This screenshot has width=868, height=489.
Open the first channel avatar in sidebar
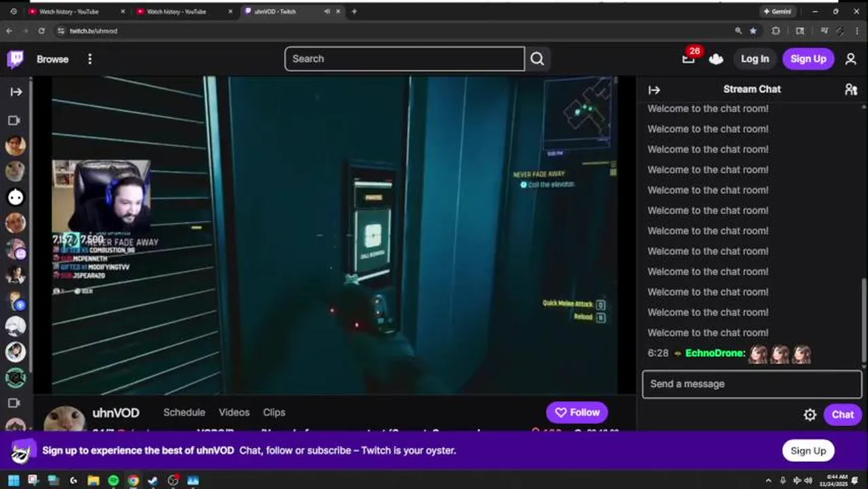tap(16, 145)
